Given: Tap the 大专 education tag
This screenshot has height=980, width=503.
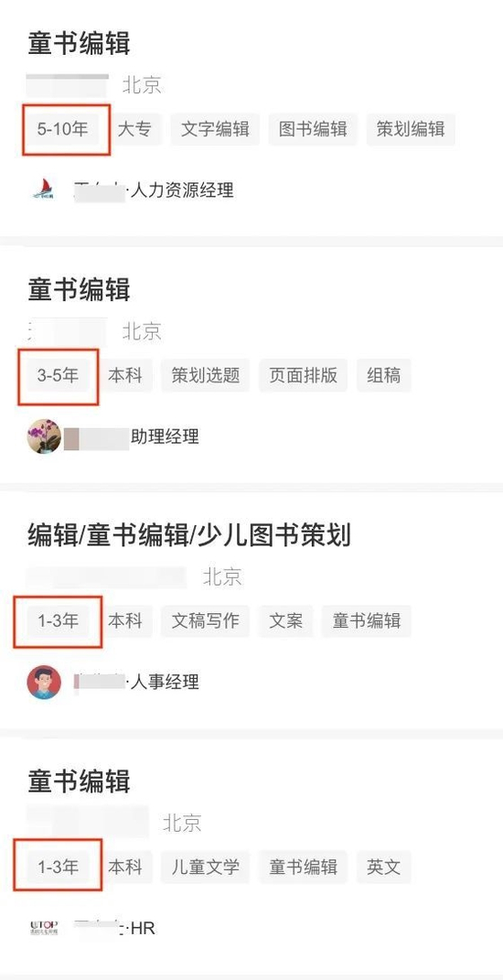Looking at the screenshot, I should 134,129.
